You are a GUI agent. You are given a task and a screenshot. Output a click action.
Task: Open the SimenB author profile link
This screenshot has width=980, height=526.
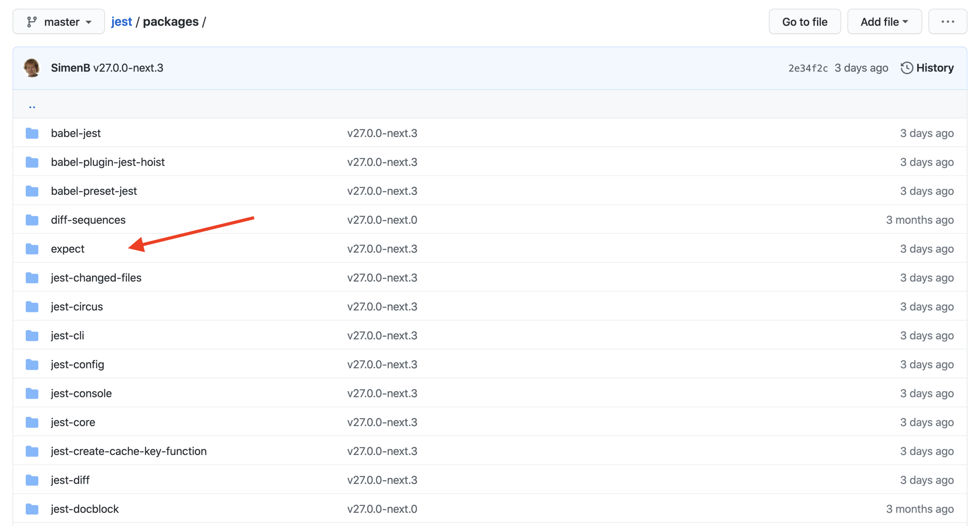[71, 68]
